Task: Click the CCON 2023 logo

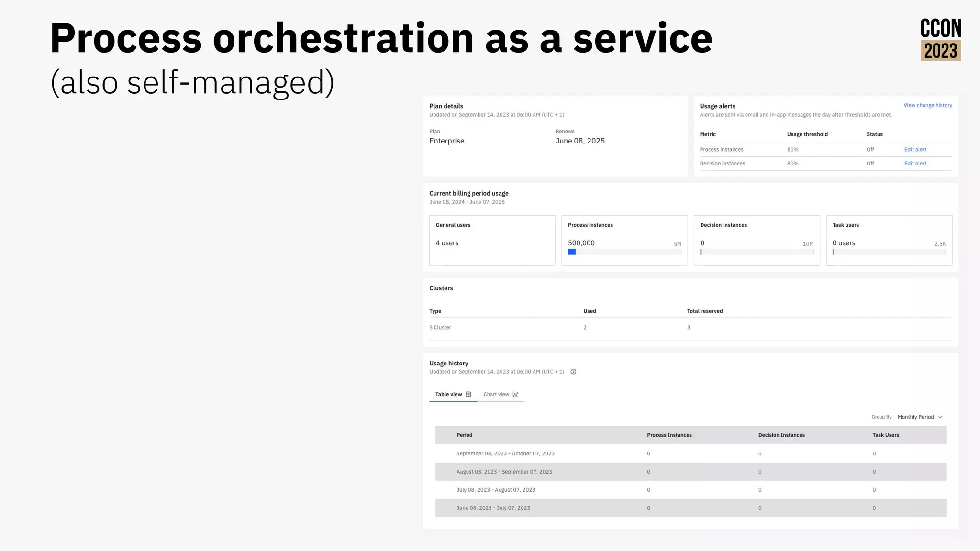Action: pyautogui.click(x=941, y=40)
